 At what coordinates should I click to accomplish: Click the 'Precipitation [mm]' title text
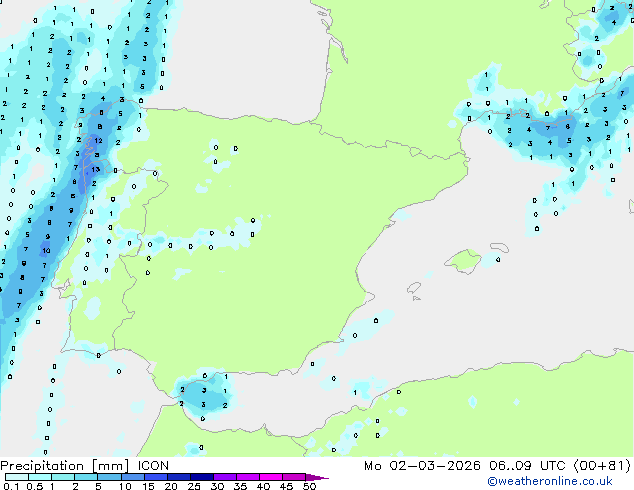point(64,466)
